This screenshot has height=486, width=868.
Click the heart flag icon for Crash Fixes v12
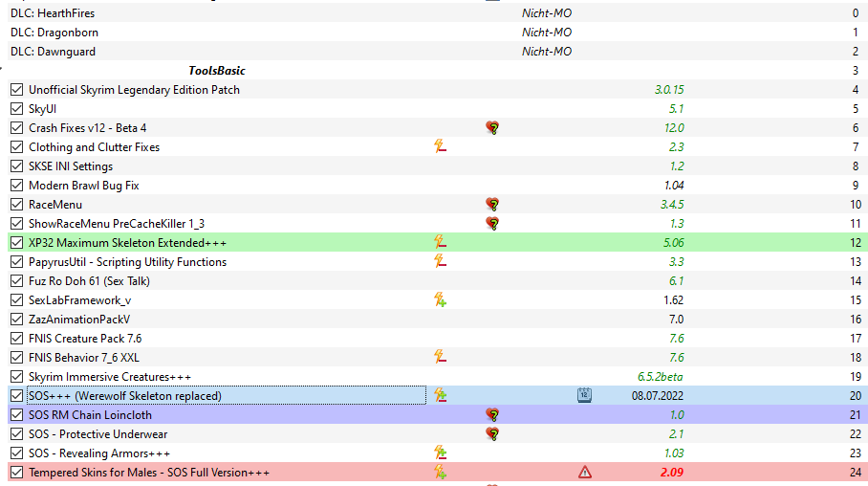click(492, 128)
